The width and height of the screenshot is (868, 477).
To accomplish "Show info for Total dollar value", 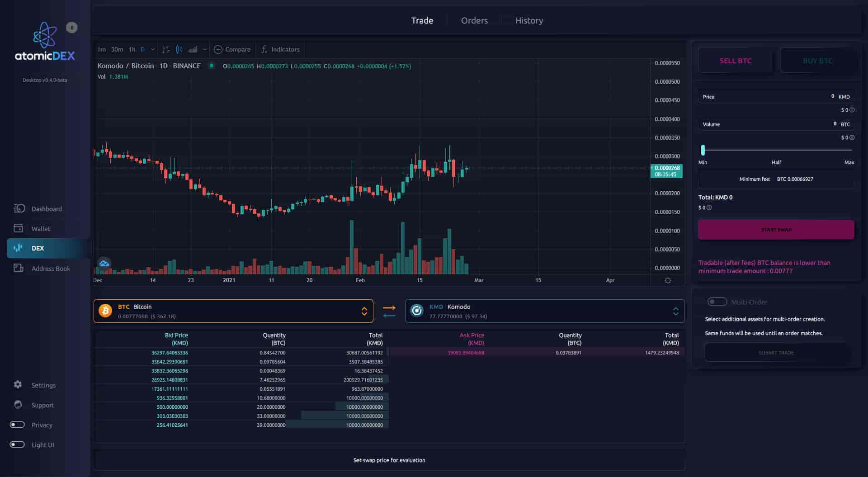I will (709, 208).
